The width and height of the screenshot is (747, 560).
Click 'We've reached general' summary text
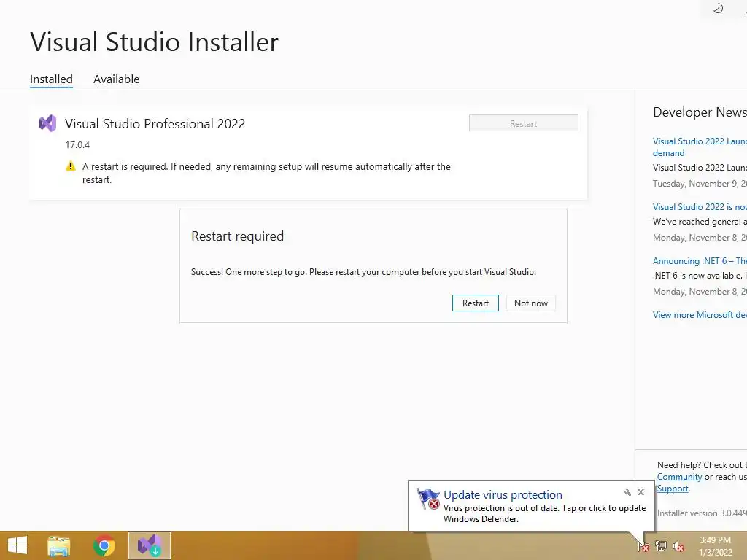[700, 222]
